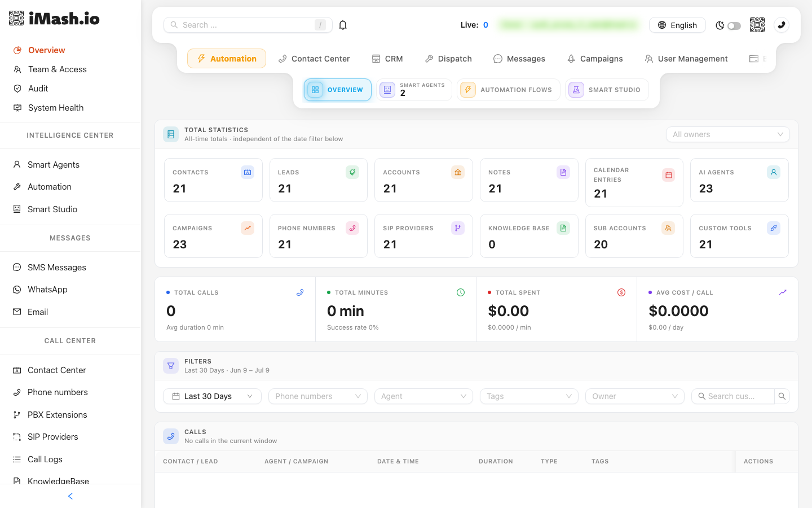
Task: Open SIP Providers in sidebar
Action: click(x=53, y=436)
